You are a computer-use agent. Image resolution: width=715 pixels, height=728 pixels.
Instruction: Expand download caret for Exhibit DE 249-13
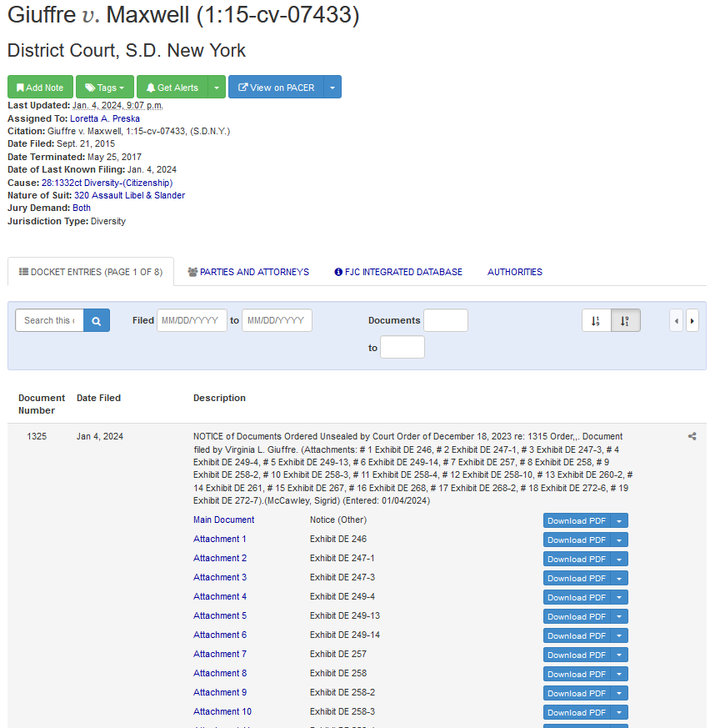[619, 616]
